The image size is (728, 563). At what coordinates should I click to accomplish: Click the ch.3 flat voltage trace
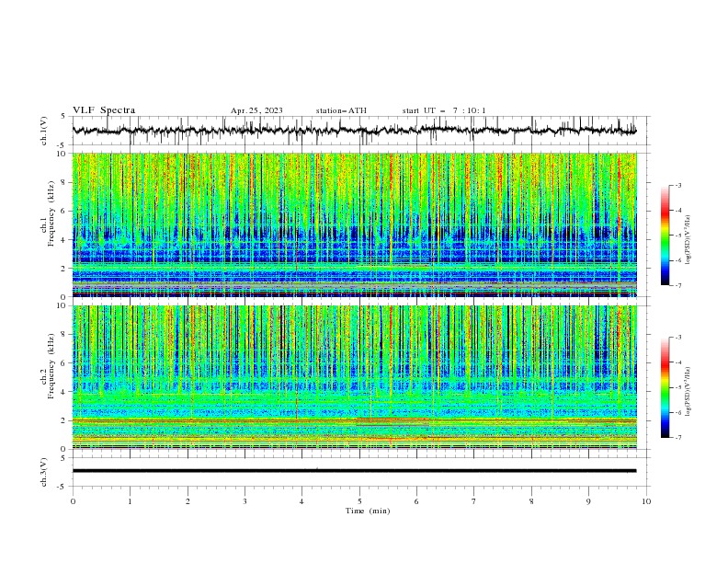point(355,471)
